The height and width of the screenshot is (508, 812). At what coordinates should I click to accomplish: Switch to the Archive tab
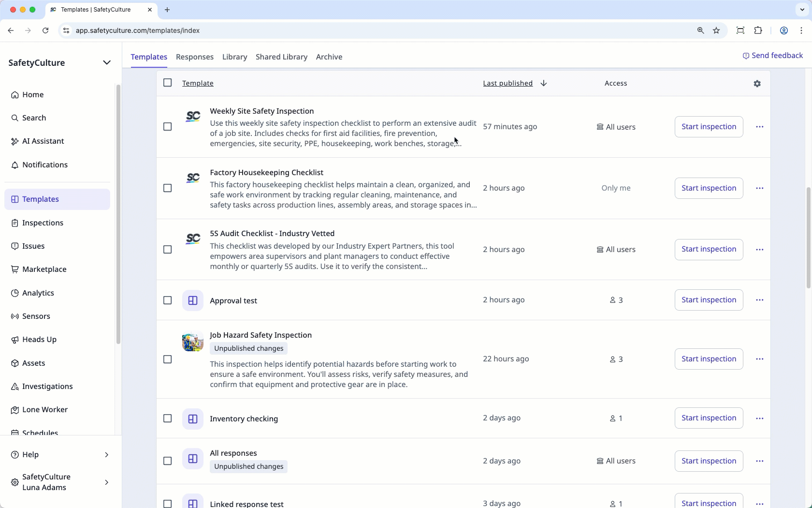[329, 57]
